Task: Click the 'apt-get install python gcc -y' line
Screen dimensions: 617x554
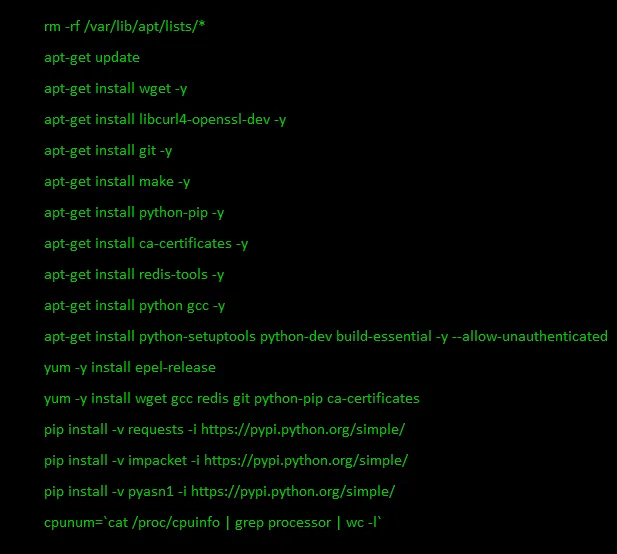Action: coord(134,306)
